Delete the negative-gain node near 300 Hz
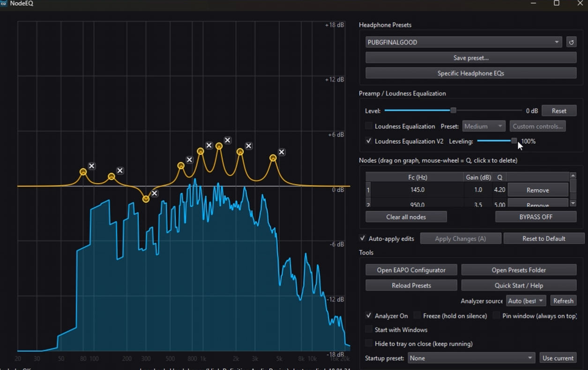 click(x=155, y=193)
